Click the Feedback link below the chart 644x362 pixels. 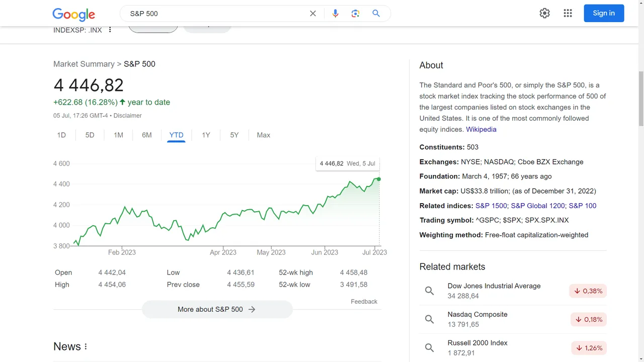pos(364,302)
